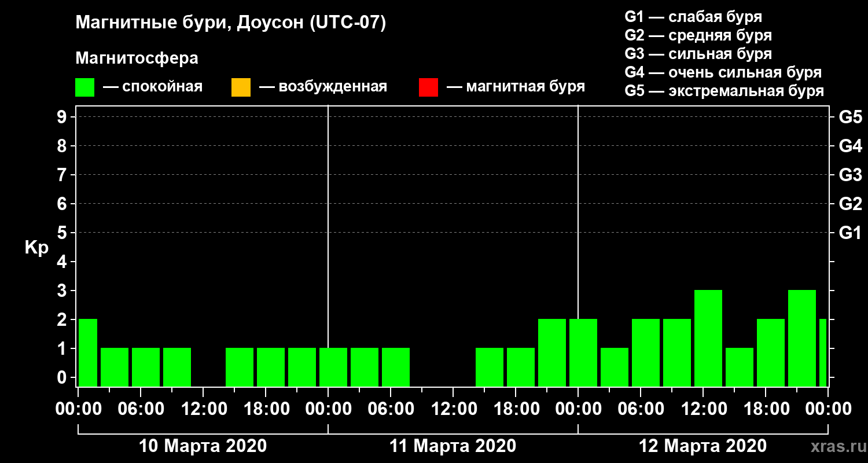The width and height of the screenshot is (868, 463).
Task: Click the 'Магнитосфера' heading text
Action: coord(137,58)
